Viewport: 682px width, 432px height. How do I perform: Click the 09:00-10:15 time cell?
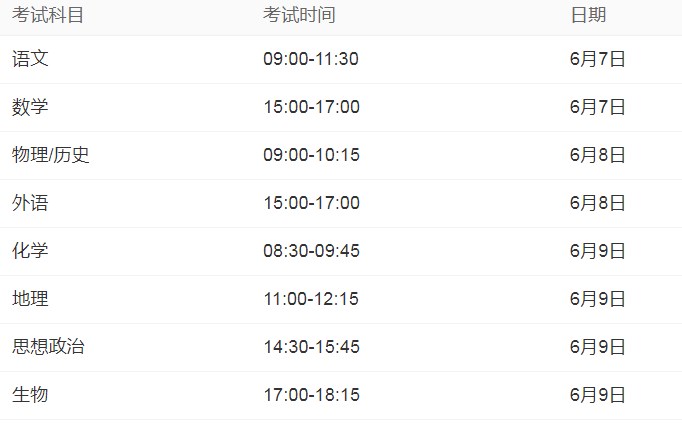pos(311,155)
